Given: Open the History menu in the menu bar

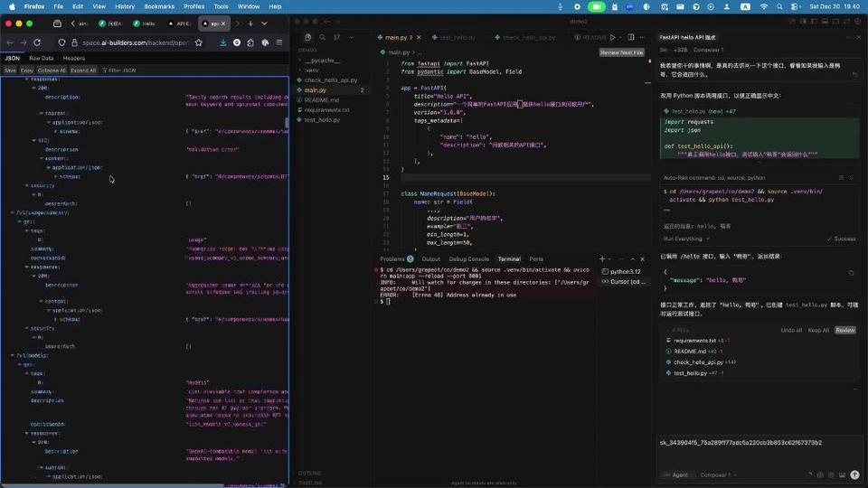Looking at the screenshot, I should 125,6.
